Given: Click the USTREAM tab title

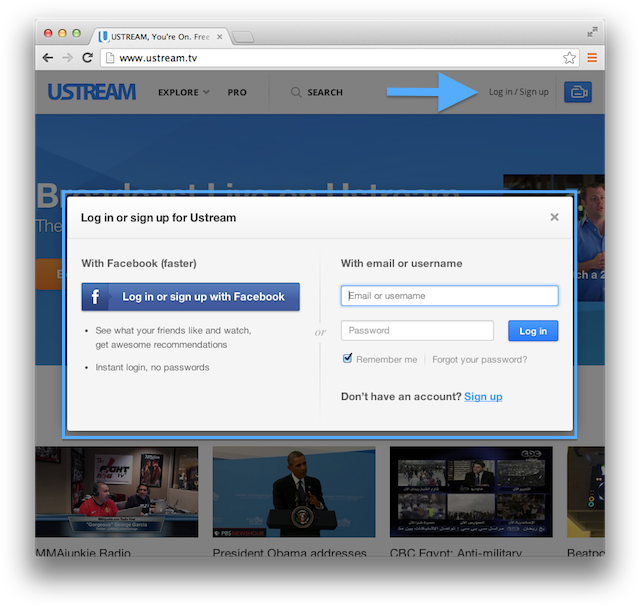Looking at the screenshot, I should click(x=160, y=37).
